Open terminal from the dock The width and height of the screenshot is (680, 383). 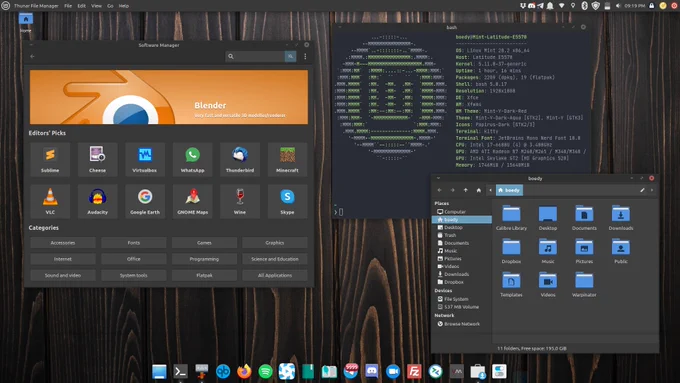pyautogui.click(x=180, y=371)
